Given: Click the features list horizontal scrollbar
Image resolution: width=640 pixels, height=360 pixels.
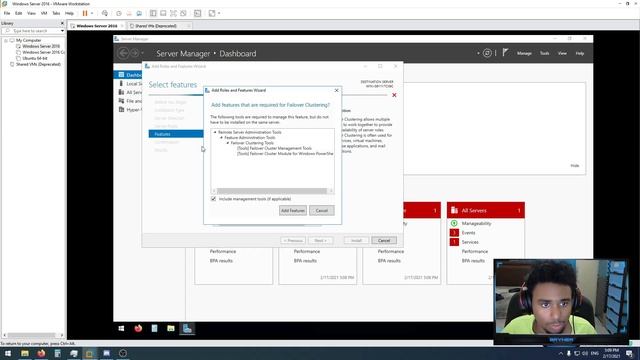Looking at the screenshot, I should pyautogui.click(x=272, y=191).
